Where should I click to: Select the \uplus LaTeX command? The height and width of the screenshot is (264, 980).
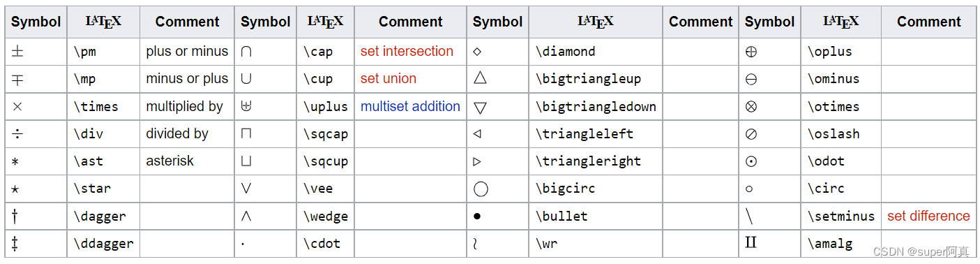(326, 107)
